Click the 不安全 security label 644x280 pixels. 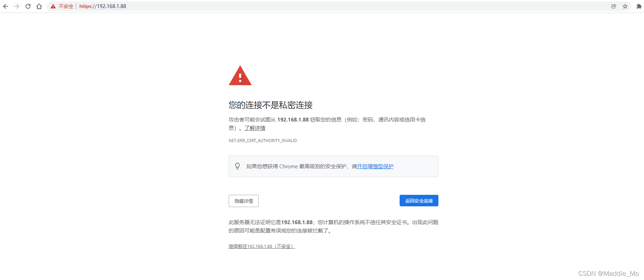(x=66, y=6)
